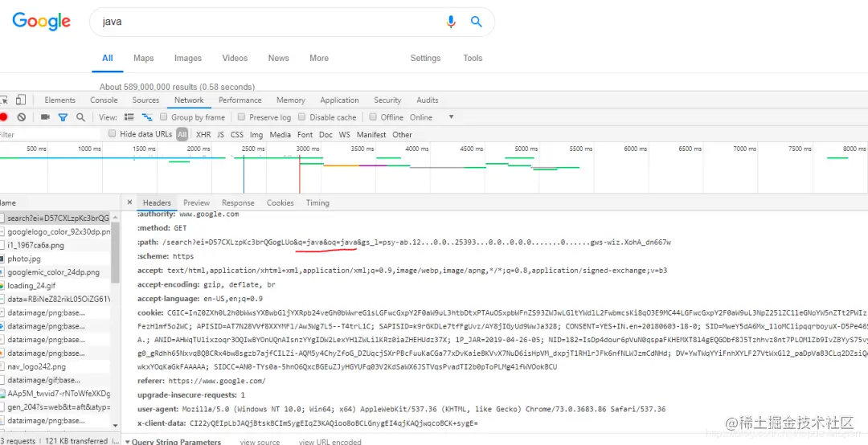
Task: Click the view source link
Action: pos(260,442)
